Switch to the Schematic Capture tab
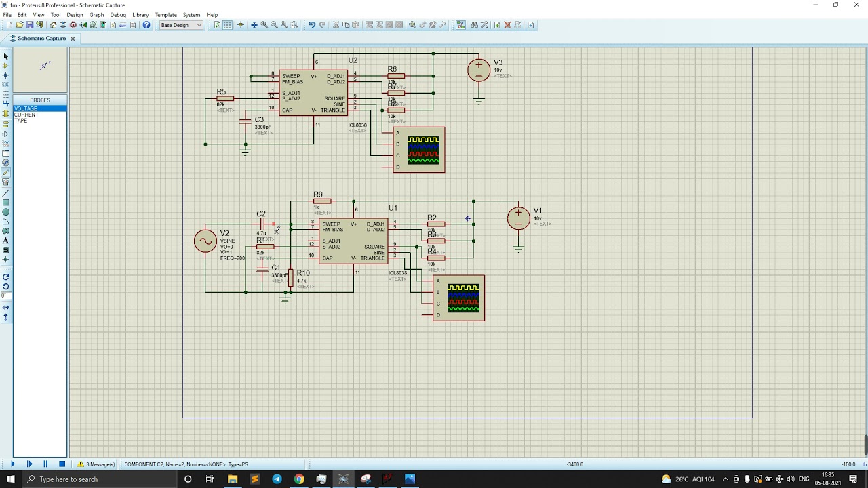The height and width of the screenshot is (488, 868). coord(41,39)
